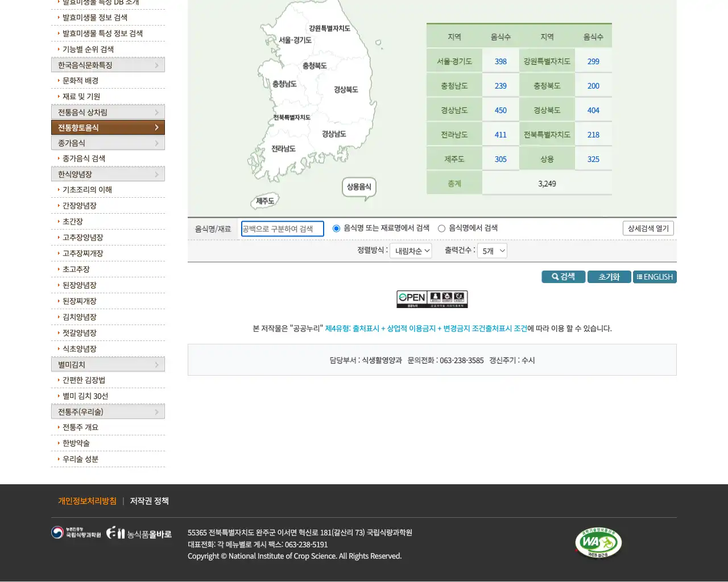Viewport: 728px width, 582px height.
Task: Click the ENGLISH button with list icon
Action: pyautogui.click(x=655, y=277)
